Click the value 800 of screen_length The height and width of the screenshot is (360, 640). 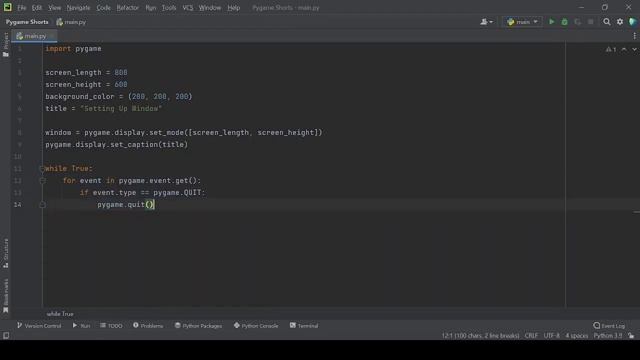pyautogui.click(x=121, y=73)
